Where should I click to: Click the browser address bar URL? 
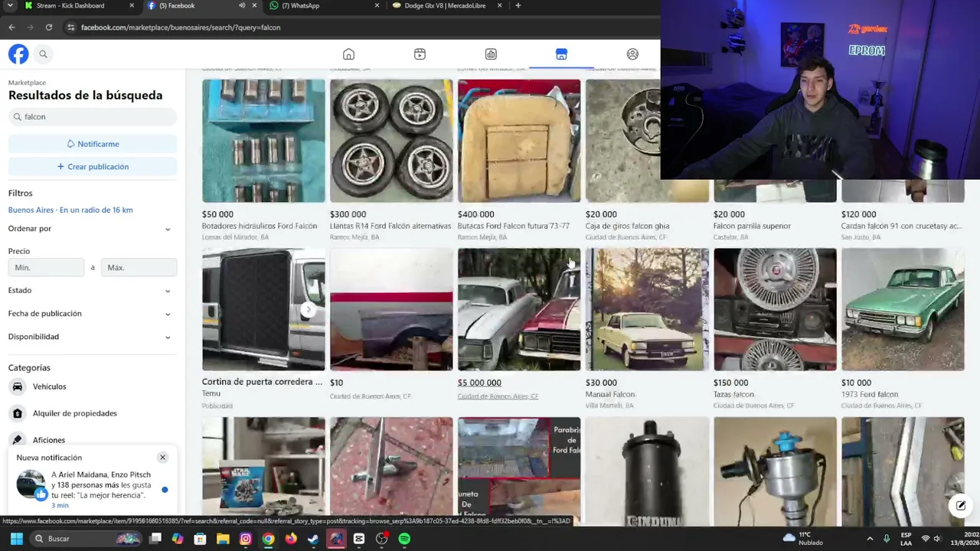point(181,28)
